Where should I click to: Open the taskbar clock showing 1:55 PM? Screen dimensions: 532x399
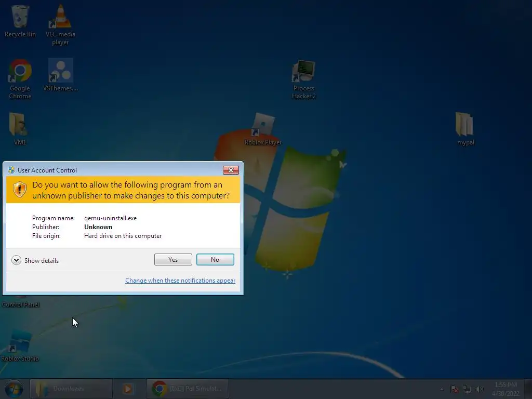506,389
